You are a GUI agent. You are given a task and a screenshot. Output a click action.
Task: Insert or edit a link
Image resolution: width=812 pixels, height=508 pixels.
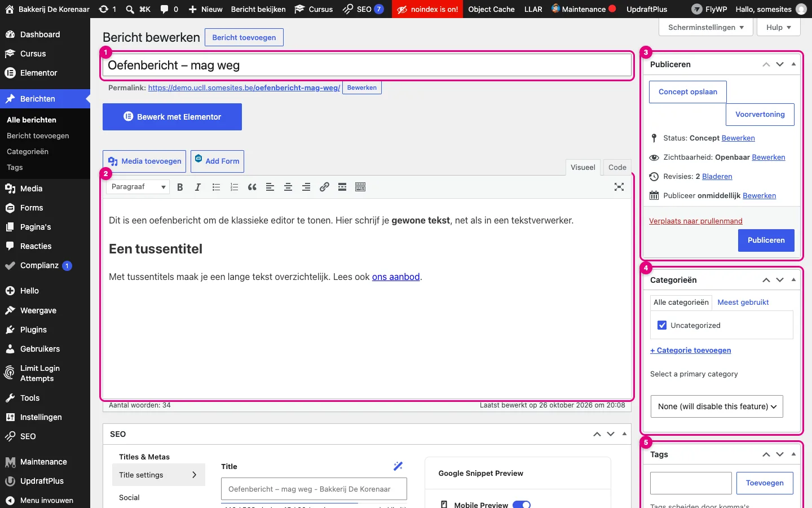coord(324,187)
